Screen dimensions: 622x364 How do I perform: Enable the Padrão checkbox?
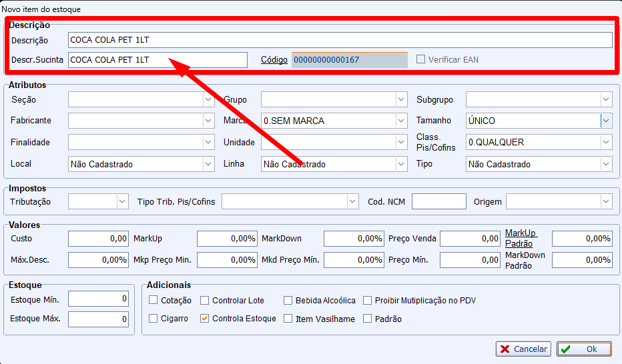click(x=368, y=319)
